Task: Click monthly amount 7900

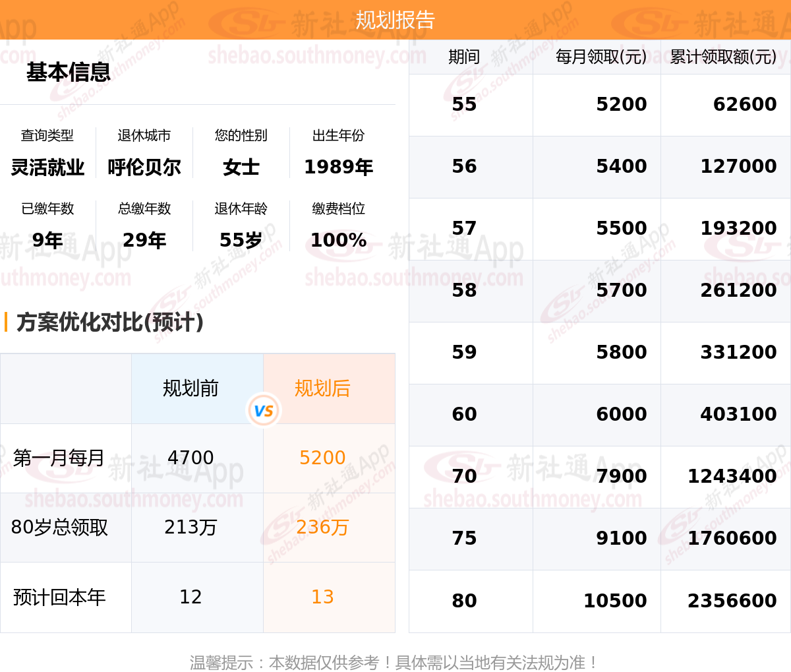Action: (622, 476)
